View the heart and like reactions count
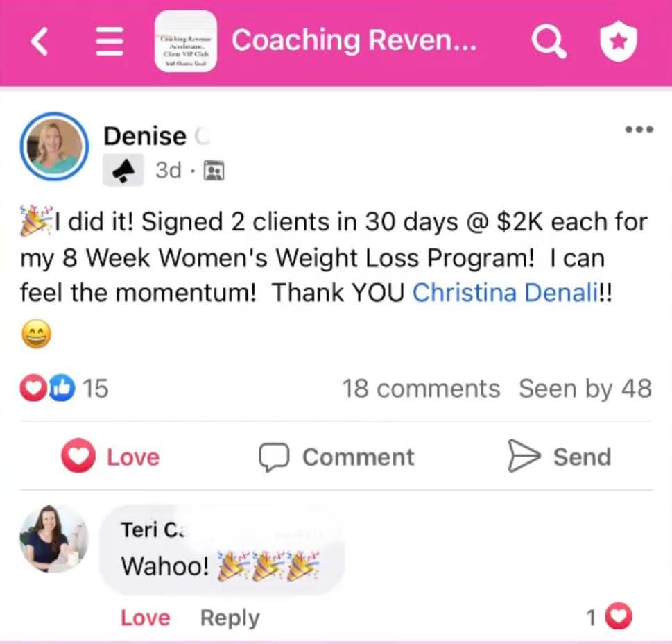 (x=64, y=388)
